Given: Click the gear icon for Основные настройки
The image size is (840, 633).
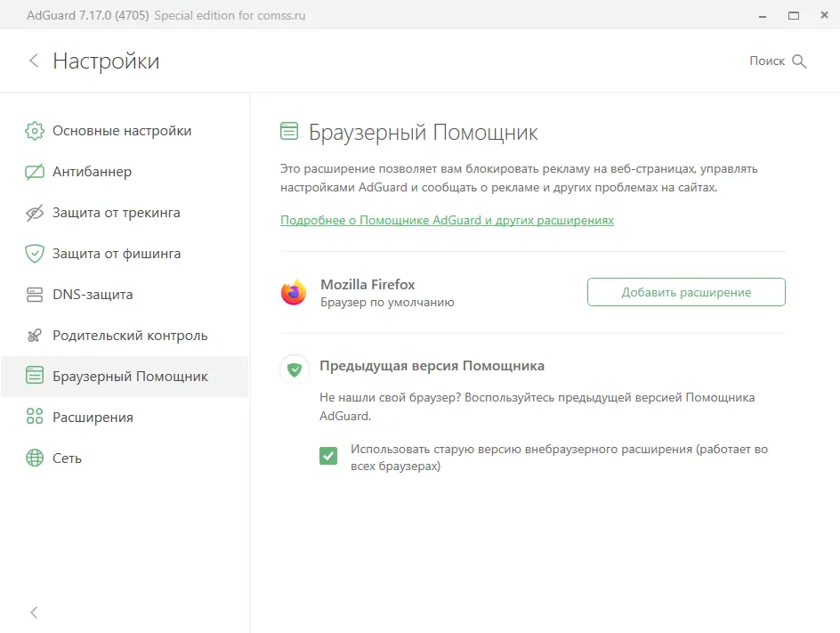Looking at the screenshot, I should coord(35,131).
